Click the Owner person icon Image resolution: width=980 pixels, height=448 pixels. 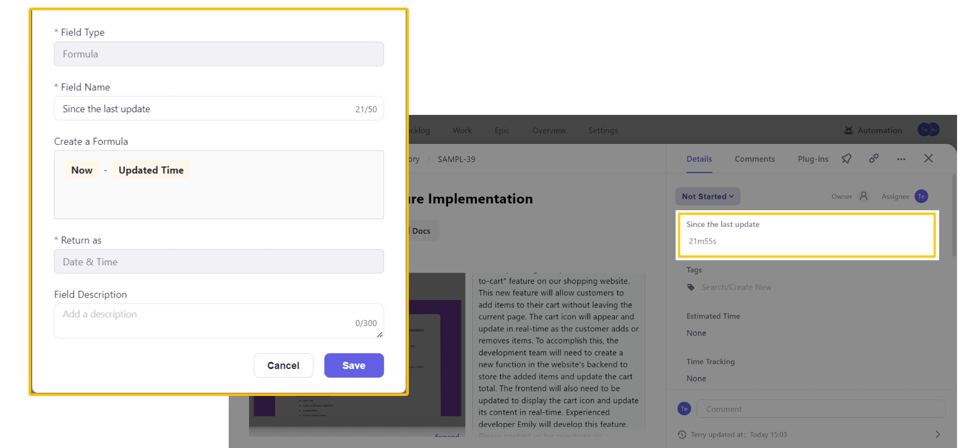[864, 196]
